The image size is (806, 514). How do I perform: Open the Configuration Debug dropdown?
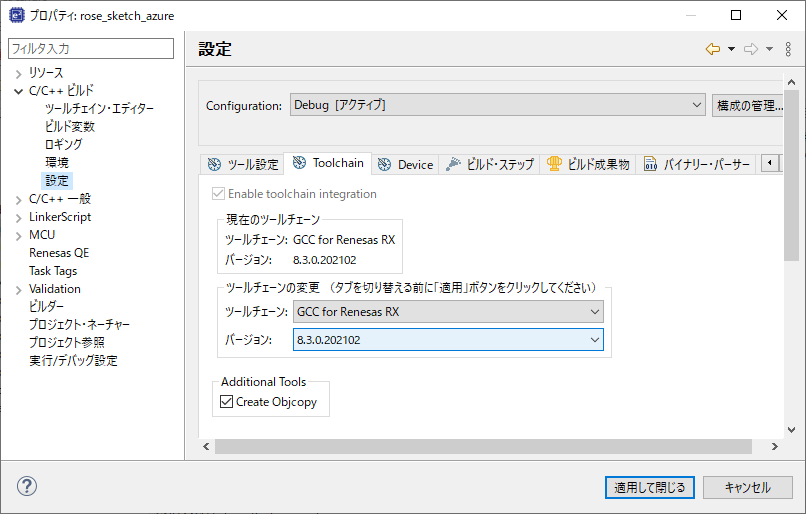tap(498, 105)
